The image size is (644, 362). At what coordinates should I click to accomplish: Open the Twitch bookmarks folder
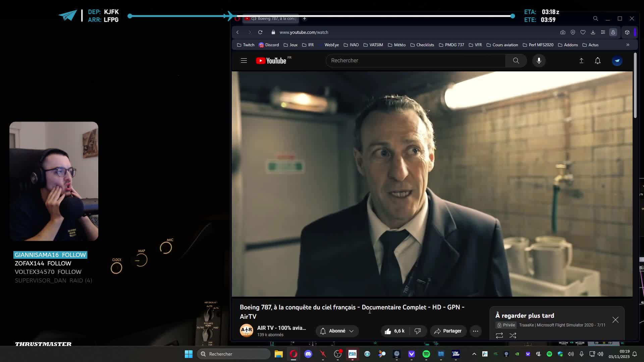(246, 45)
